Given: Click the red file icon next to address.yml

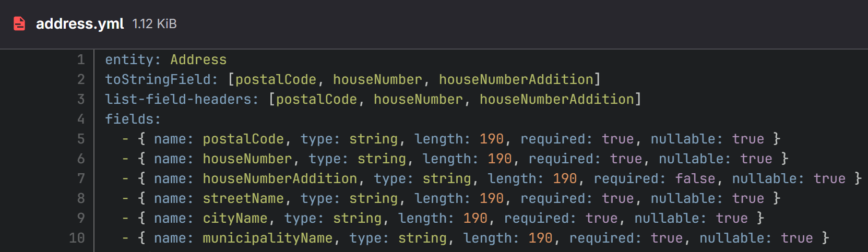Looking at the screenshot, I should [x=19, y=23].
